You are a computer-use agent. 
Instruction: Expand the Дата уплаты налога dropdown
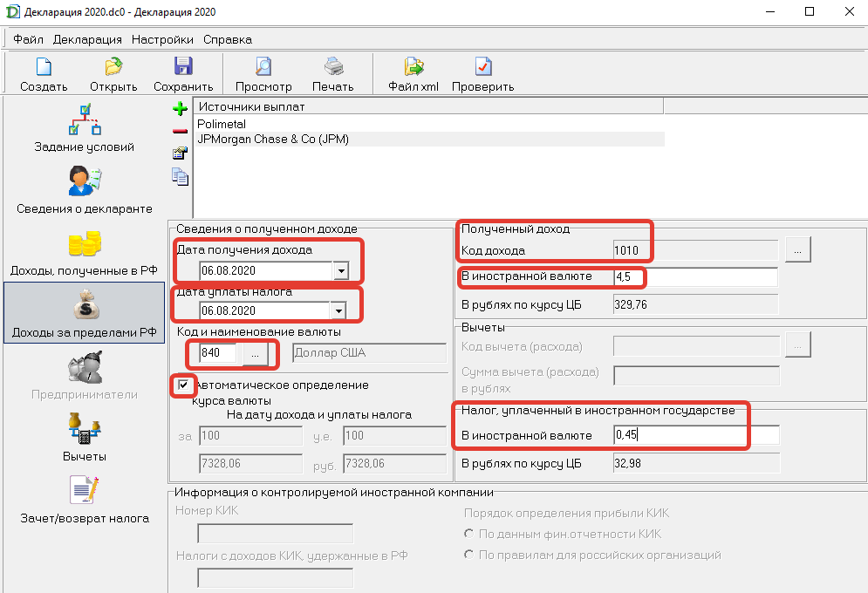[338, 310]
